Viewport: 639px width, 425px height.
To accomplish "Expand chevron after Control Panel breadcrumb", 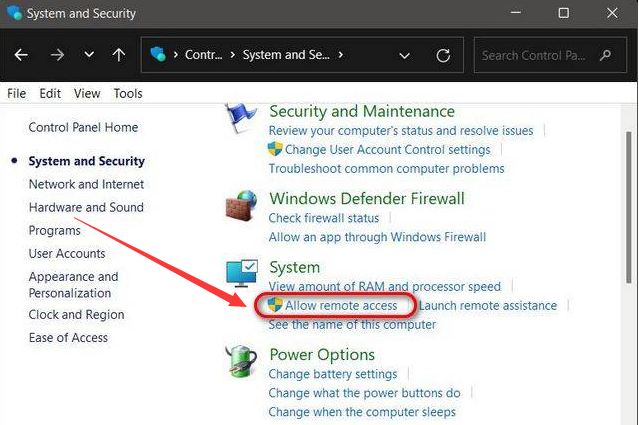I will click(x=231, y=55).
